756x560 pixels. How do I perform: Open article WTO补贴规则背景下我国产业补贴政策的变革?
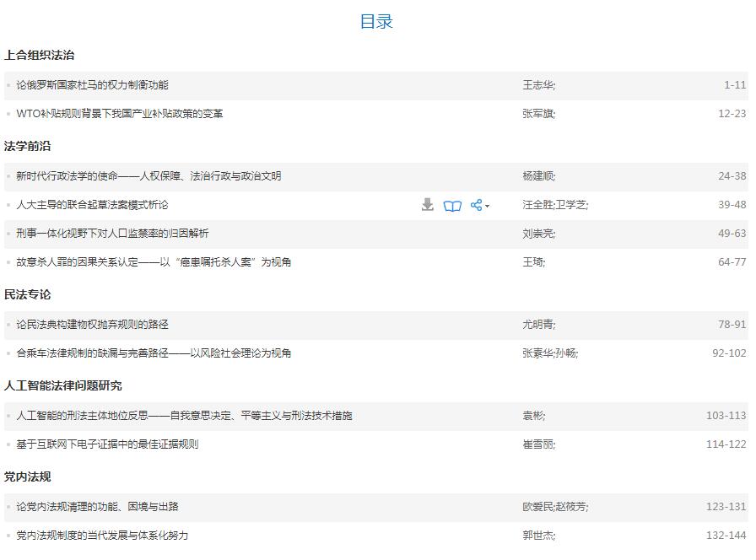tap(119, 114)
